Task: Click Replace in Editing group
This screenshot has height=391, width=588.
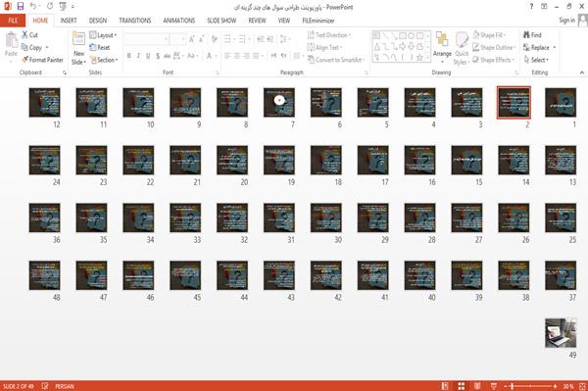Action: (x=539, y=48)
